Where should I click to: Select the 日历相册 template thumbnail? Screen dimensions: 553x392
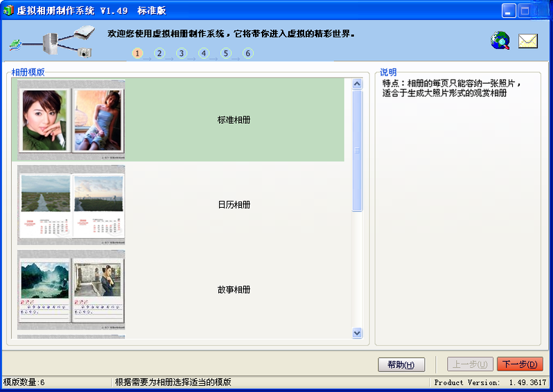pos(71,205)
